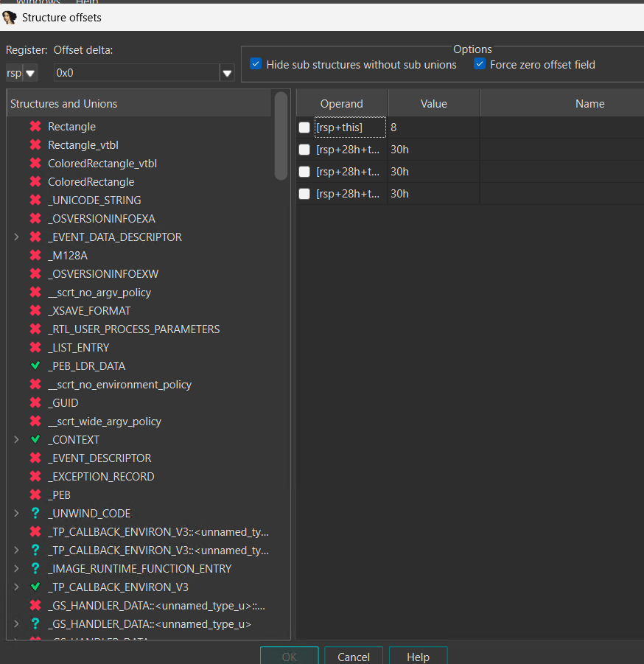Screen dimensions: 644x664
Task: Click the red X icon beside Rectangle
Action: click(x=35, y=127)
